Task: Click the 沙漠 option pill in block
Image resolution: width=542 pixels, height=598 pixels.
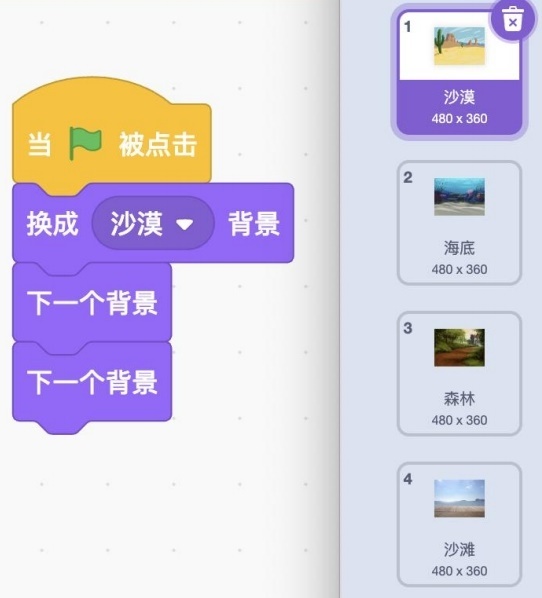Action: point(153,223)
